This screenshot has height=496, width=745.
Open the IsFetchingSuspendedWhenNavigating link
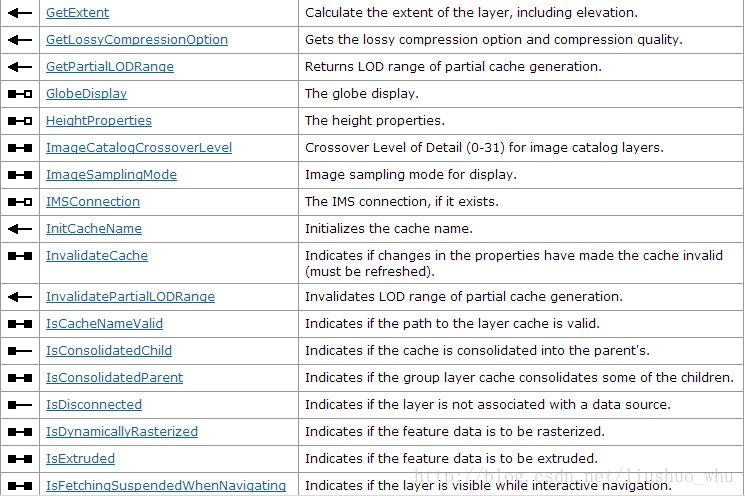pos(166,486)
